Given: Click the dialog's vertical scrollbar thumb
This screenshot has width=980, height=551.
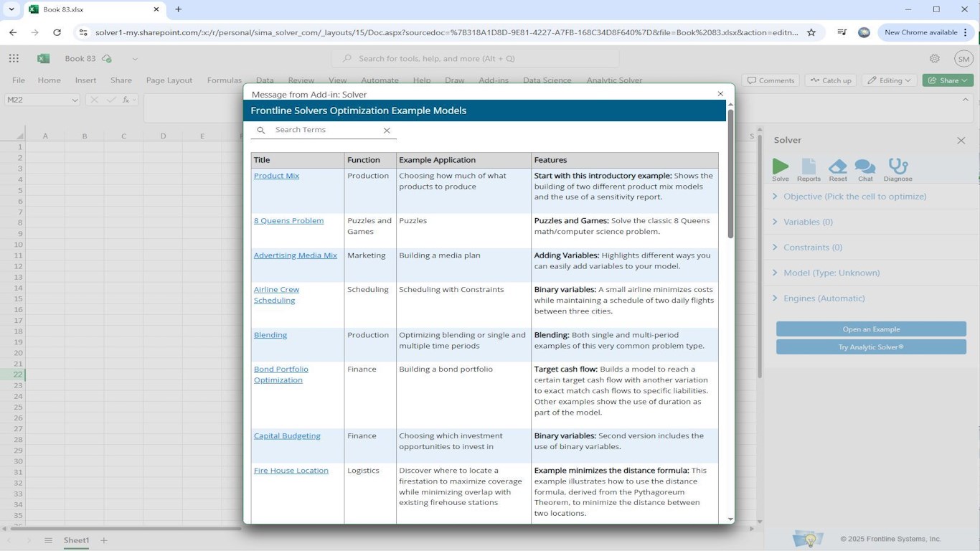Looking at the screenshot, I should 730,174.
